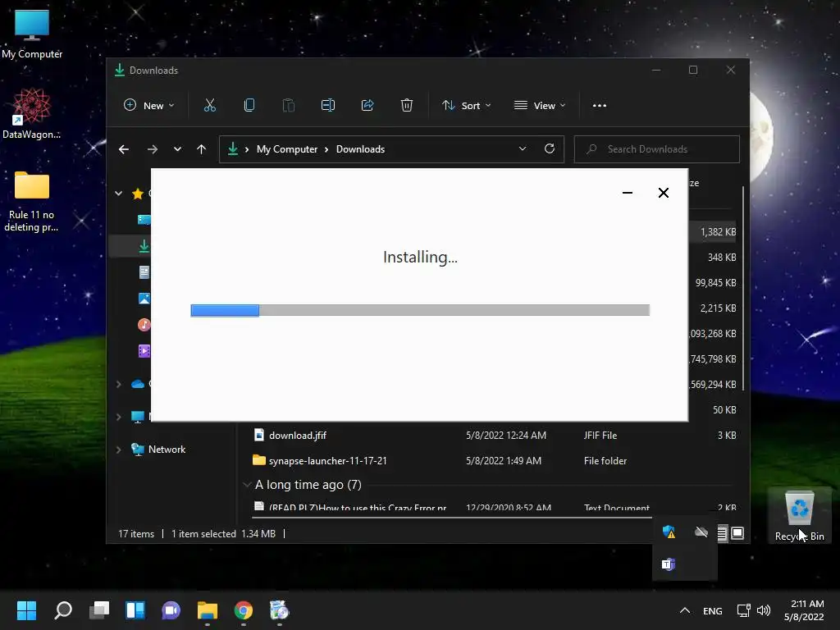The width and height of the screenshot is (840, 630).
Task: Collapse the Quick access tree section
Action: [118, 194]
